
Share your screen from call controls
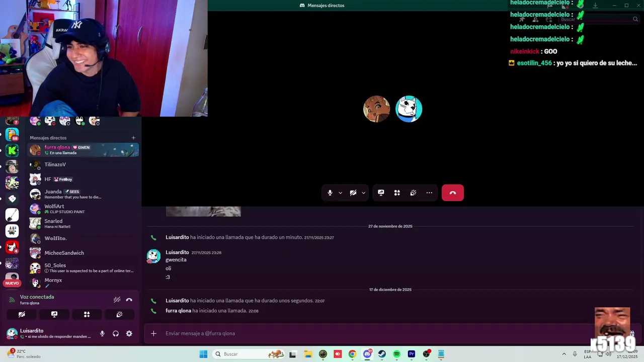click(381, 193)
